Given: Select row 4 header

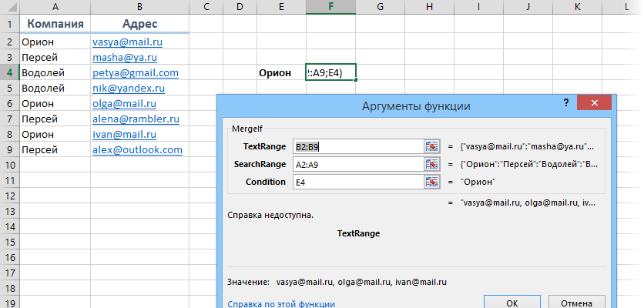Looking at the screenshot, I should coord(9,73).
